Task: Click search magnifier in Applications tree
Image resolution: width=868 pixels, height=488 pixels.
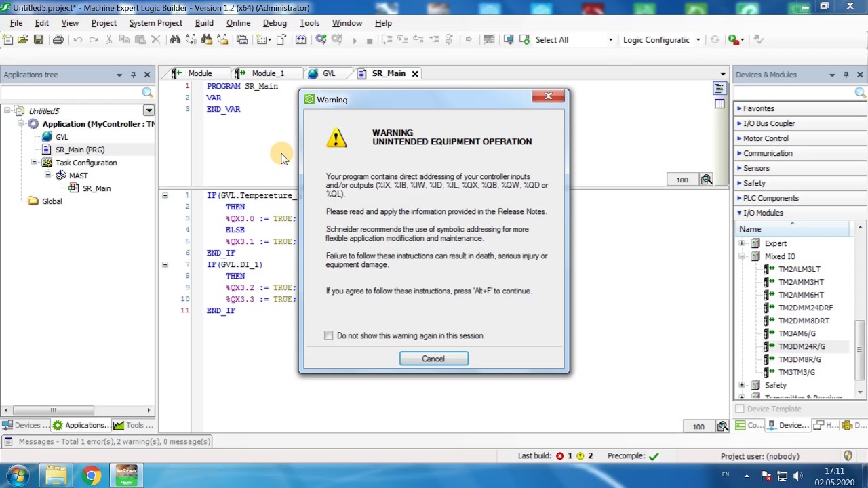Action: 147,93
